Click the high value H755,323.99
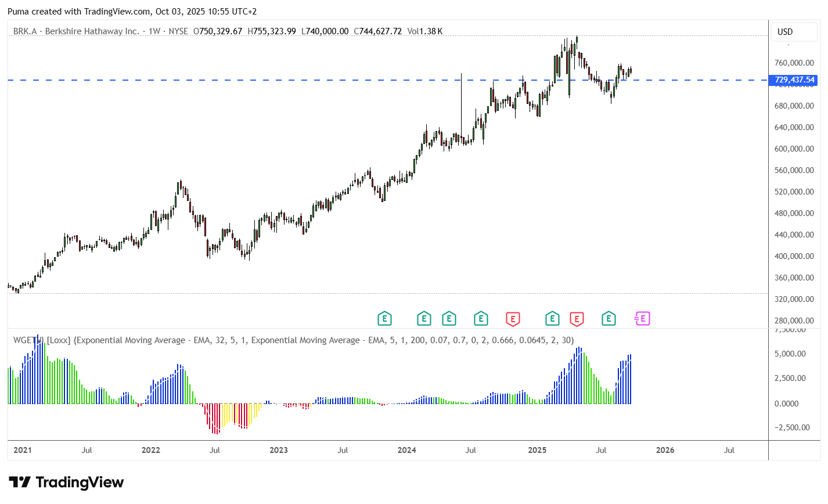 tap(272, 31)
